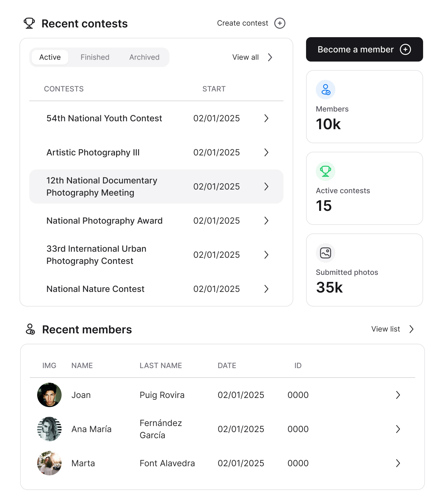Click the plus icon in Become a member
This screenshot has height=504, width=442.
tap(405, 49)
